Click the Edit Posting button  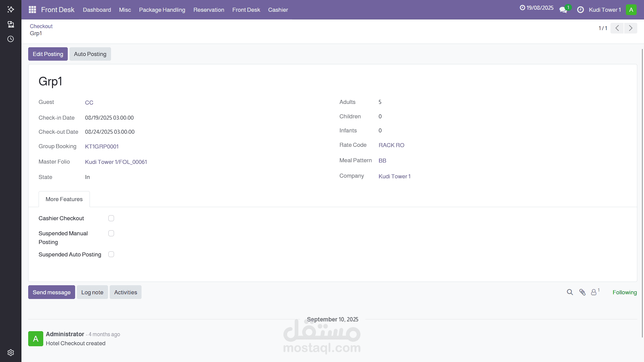pyautogui.click(x=48, y=54)
